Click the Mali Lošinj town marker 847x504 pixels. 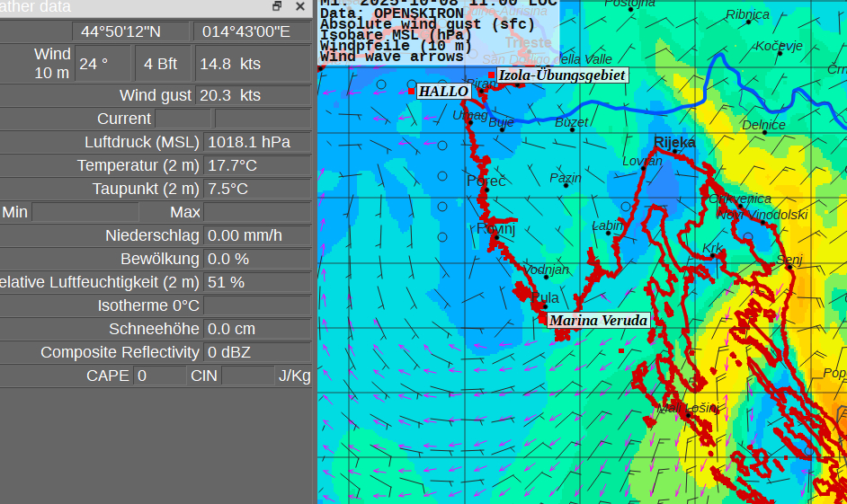[x=685, y=415]
